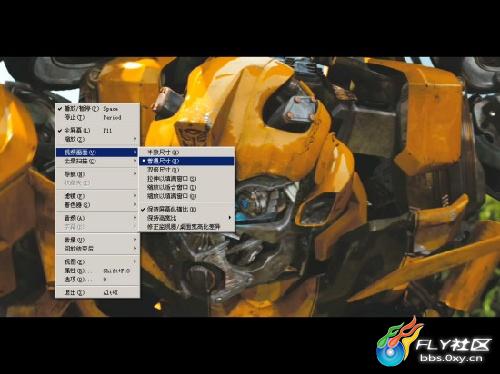500x374 pixels.
Task: Open the 着色器 (S) shaders submenu
Action: [97, 204]
